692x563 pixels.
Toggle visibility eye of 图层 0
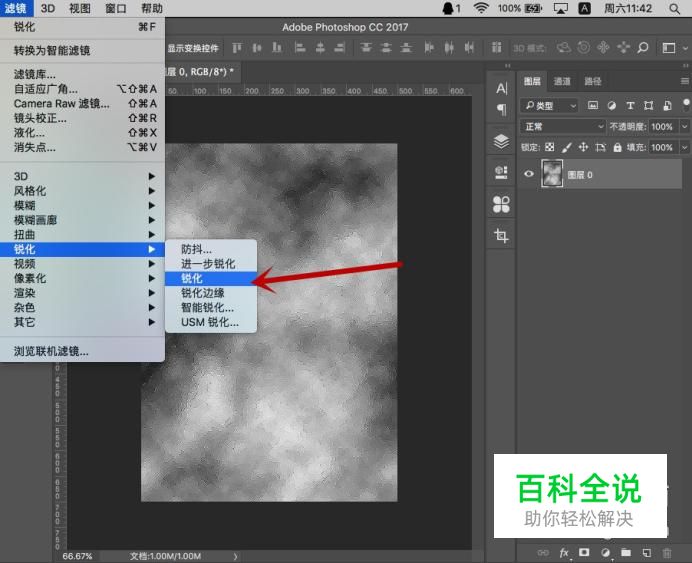(528, 174)
